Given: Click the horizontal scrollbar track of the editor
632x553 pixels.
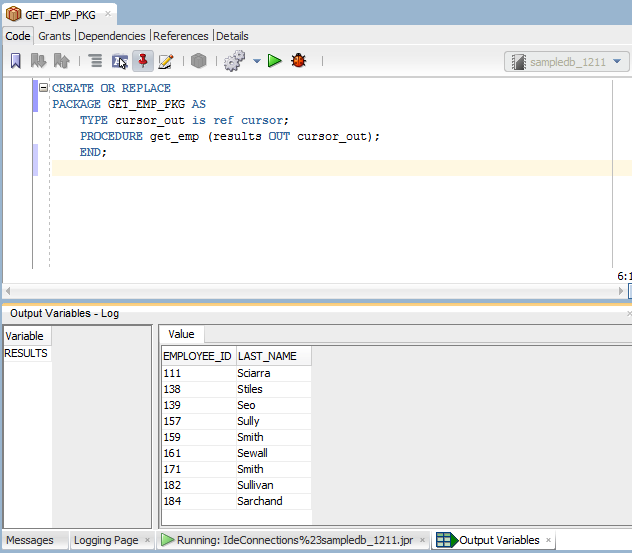Looking at the screenshot, I should (314, 291).
